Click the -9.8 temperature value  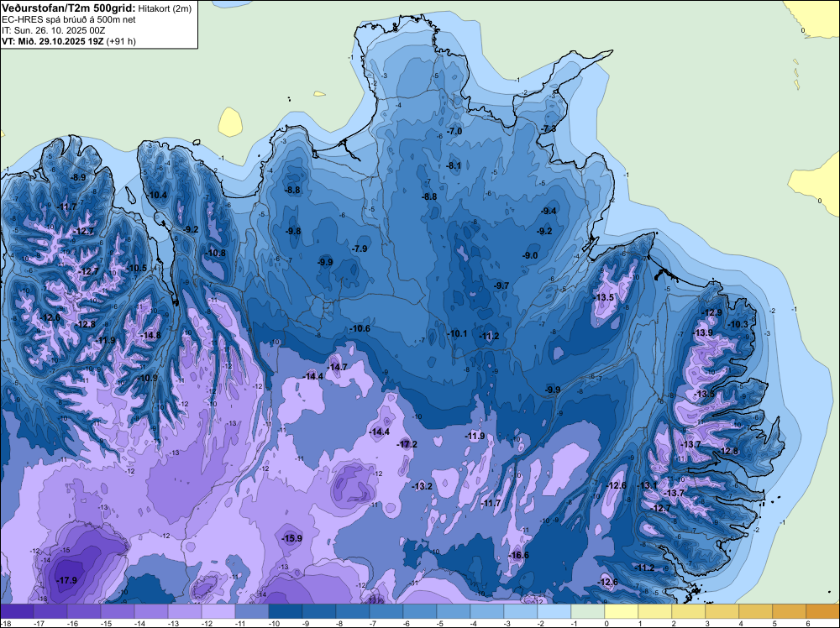[293, 231]
